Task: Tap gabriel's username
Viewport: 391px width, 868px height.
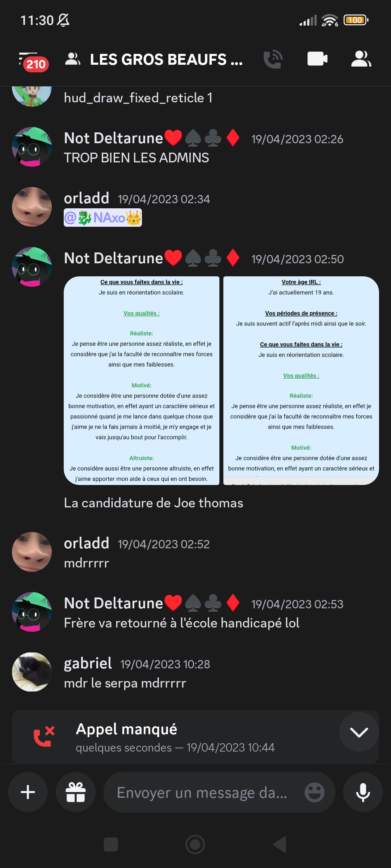Action: 88,663
